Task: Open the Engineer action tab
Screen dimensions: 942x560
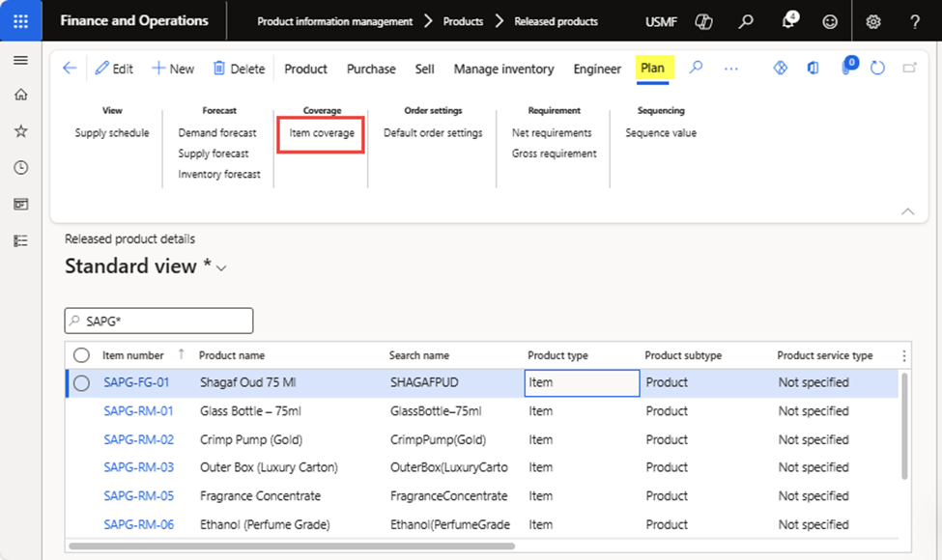Action: click(597, 69)
